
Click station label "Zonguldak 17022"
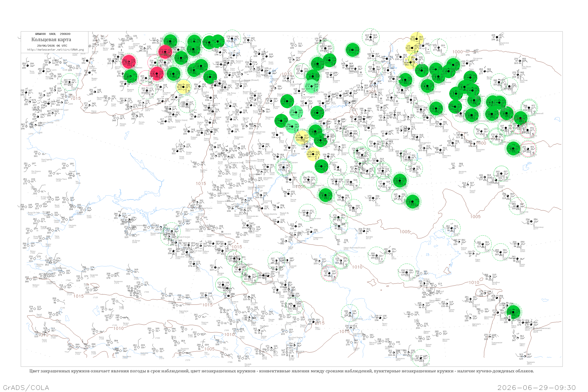point(94,276)
